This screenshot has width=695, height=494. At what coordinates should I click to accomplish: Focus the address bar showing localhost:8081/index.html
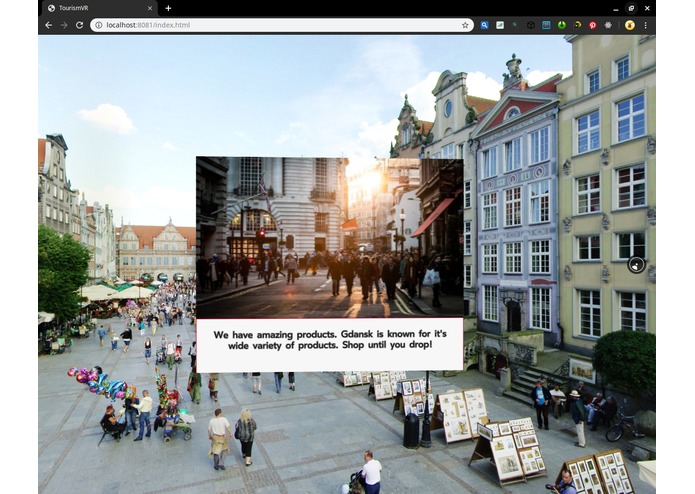pyautogui.click(x=281, y=25)
